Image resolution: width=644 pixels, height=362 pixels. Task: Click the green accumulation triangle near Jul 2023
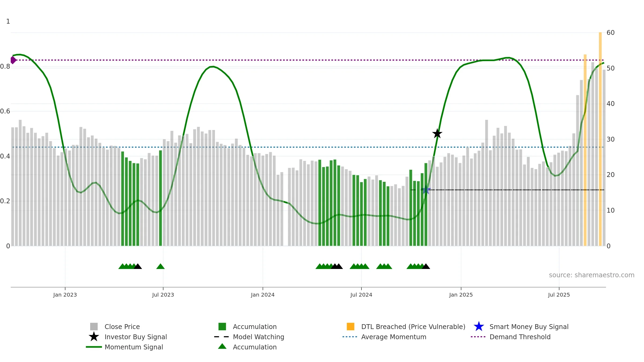[x=160, y=266]
